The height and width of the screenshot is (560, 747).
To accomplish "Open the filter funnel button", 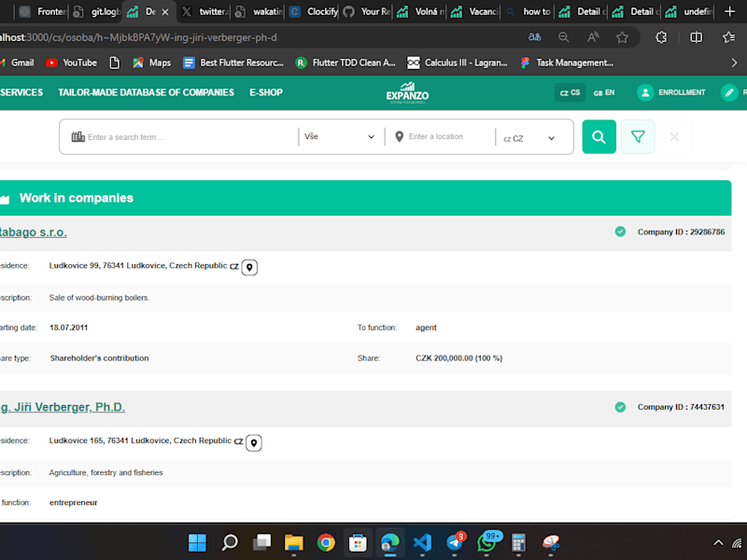I will 638,137.
